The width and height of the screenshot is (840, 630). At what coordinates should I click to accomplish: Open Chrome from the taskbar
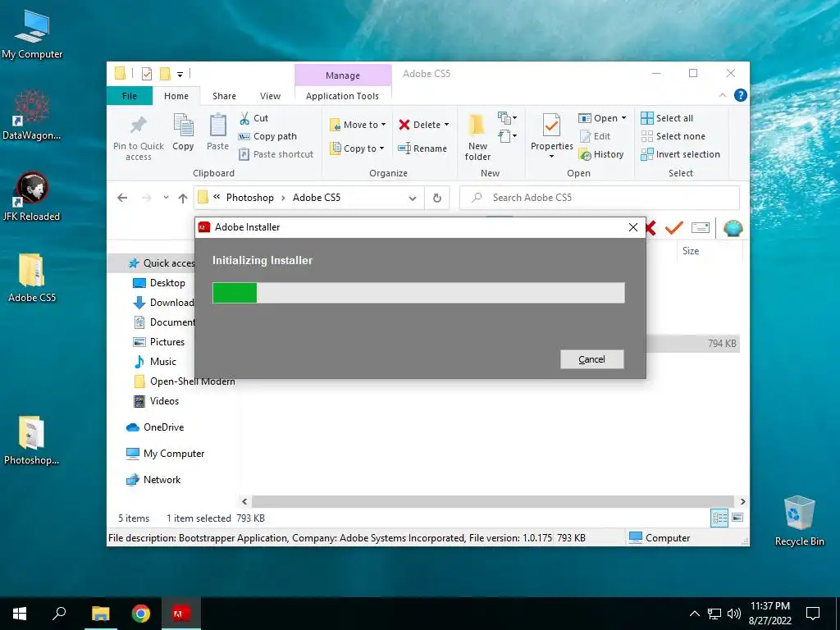click(x=141, y=614)
